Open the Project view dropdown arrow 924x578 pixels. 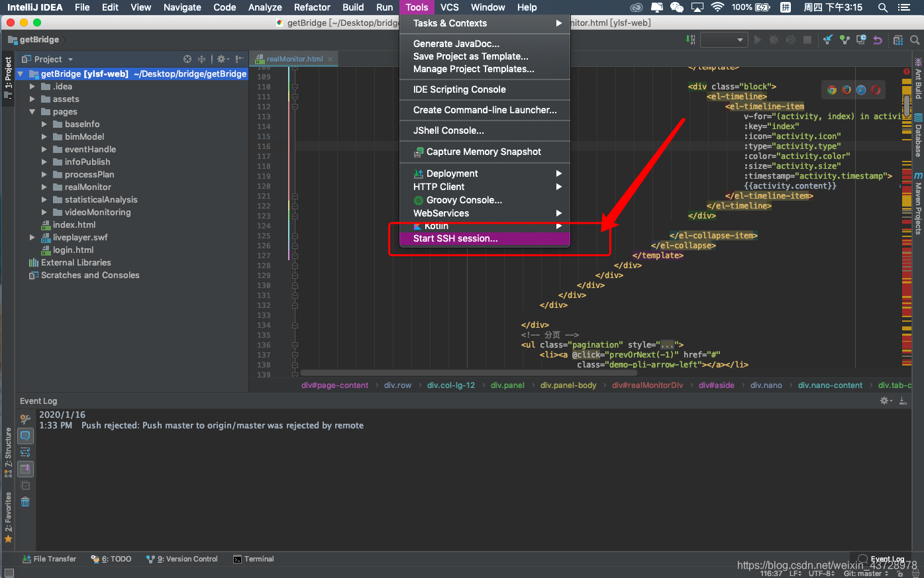click(x=70, y=60)
